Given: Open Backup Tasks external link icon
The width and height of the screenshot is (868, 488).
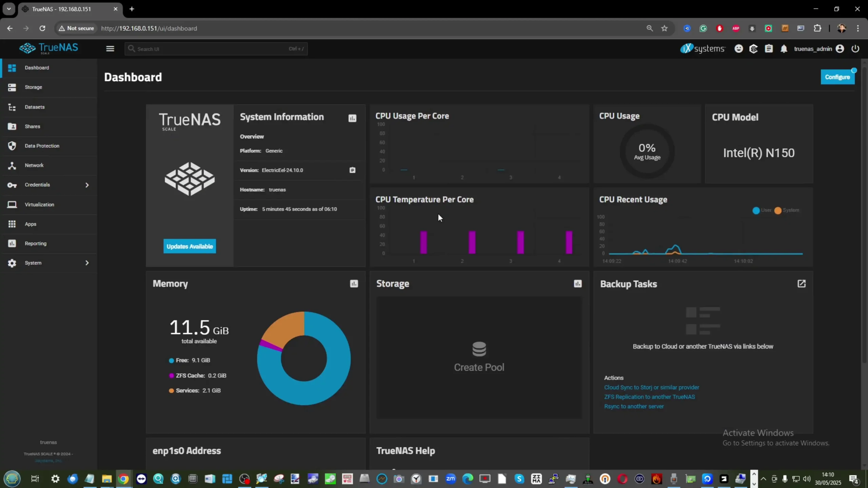Looking at the screenshot, I should pos(801,284).
